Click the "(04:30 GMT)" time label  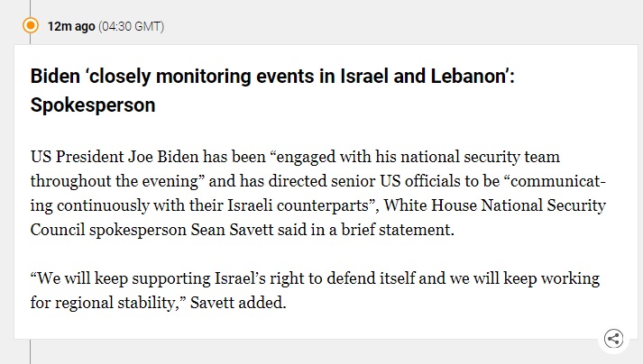(131, 27)
